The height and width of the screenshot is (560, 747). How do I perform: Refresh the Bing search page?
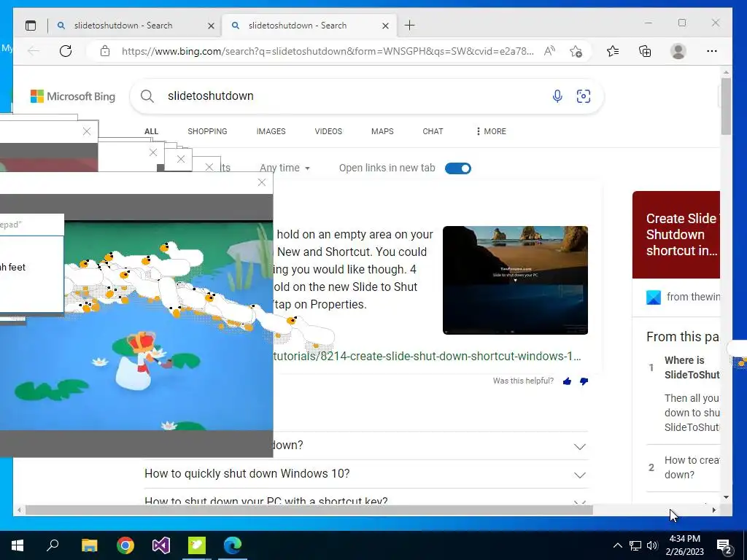(x=66, y=51)
